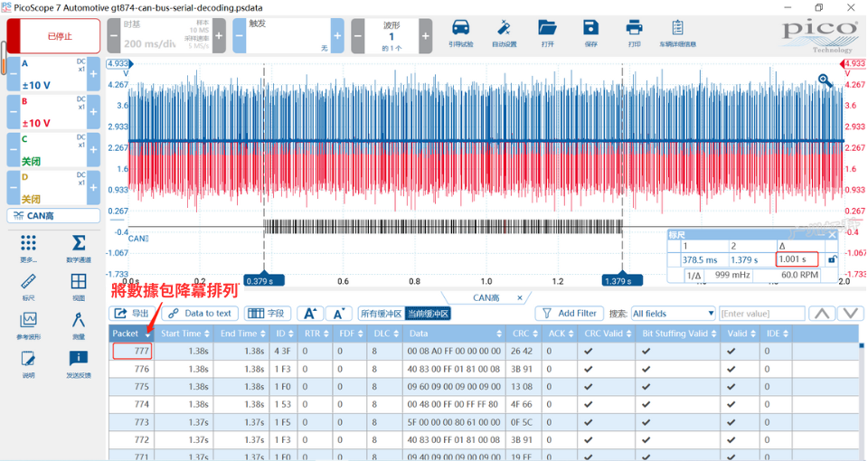This screenshot has height=461, width=868.
Task: Sort table by End Time column
Action: pos(242,334)
